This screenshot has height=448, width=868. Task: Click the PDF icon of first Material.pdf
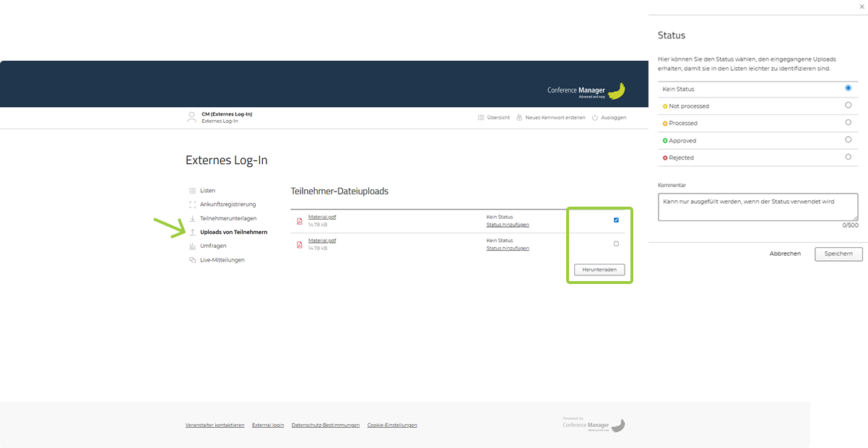tap(300, 221)
